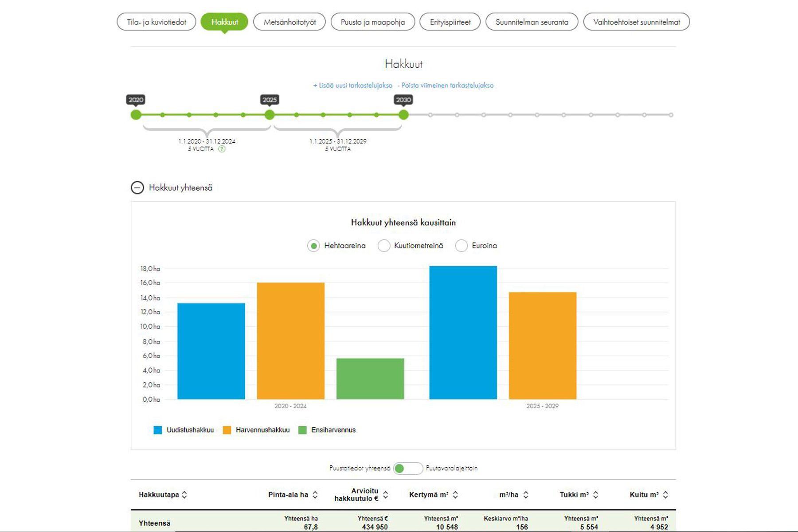Click the last gray timeline endpoint dot
This screenshot has height=532, width=798.
coord(671,115)
